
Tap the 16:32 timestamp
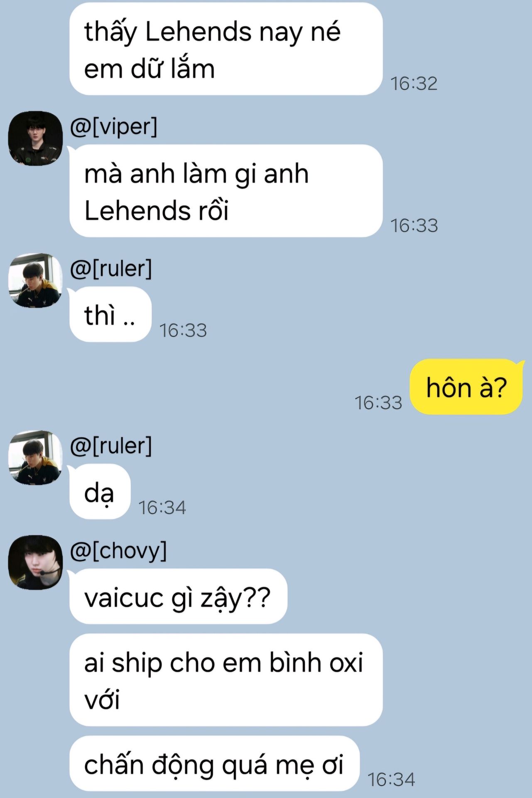pos(414,84)
